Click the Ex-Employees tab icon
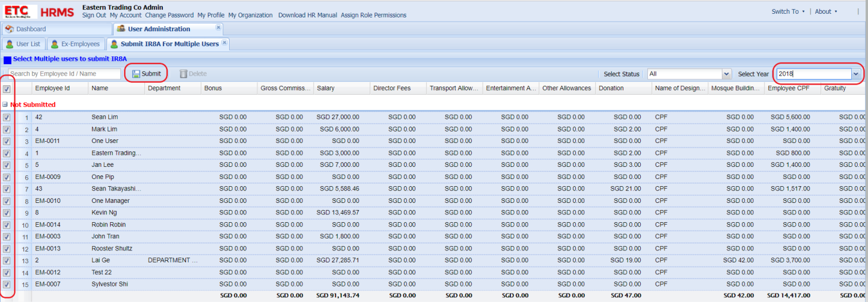The width and height of the screenshot is (868, 302). click(54, 44)
